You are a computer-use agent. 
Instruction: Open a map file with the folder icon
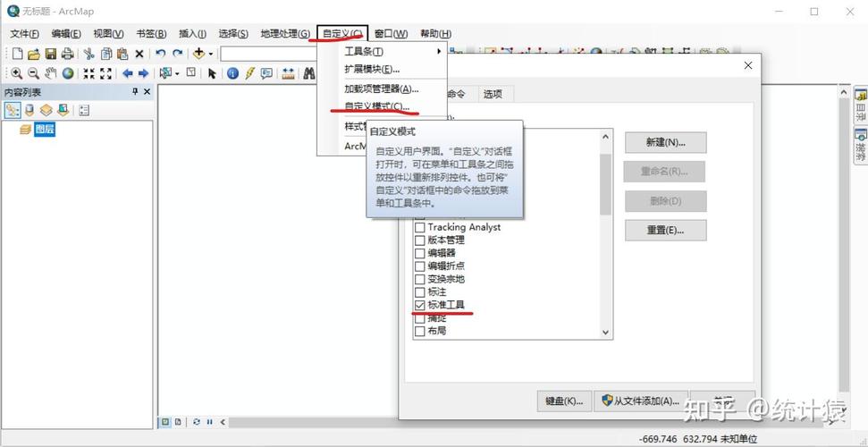click(x=34, y=54)
